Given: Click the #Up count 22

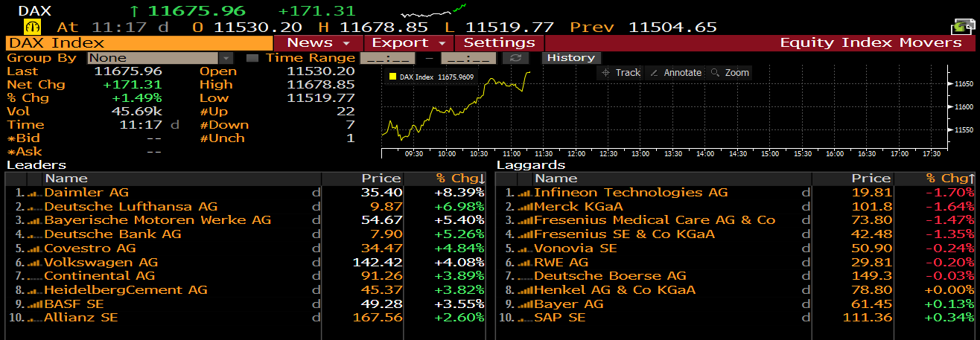Looking at the screenshot, I should tap(346, 112).
